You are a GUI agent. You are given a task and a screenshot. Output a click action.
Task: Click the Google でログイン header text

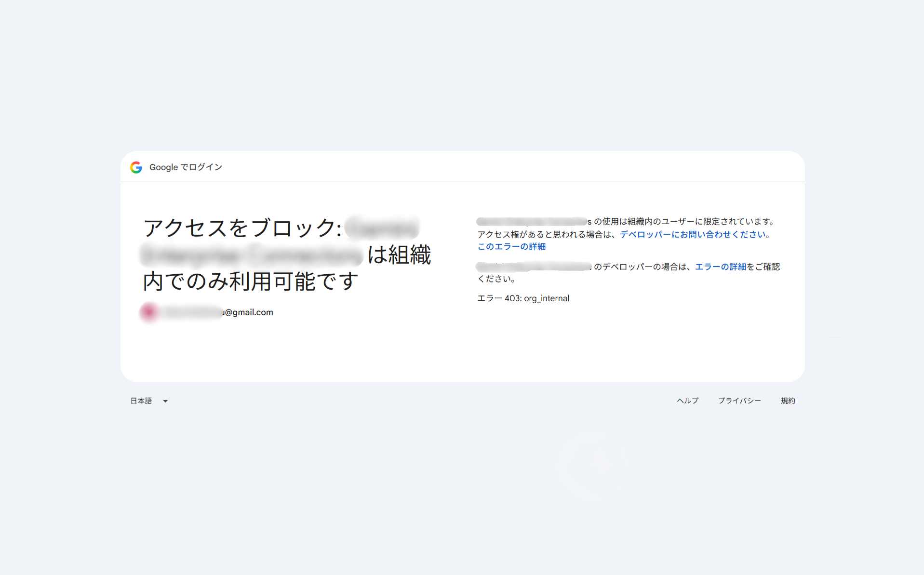pos(186,167)
